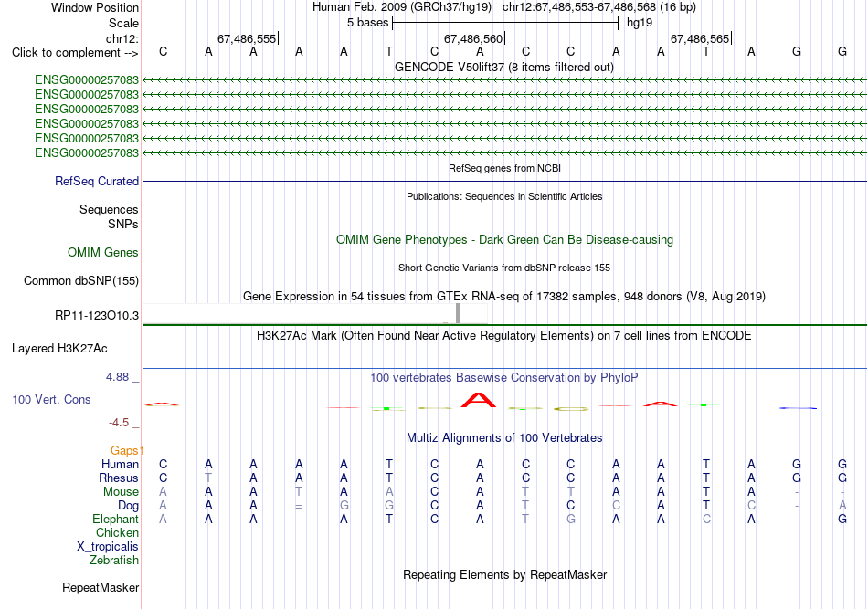Open the GTEx Gene Expression track title
868x609 pixels.
[504, 297]
